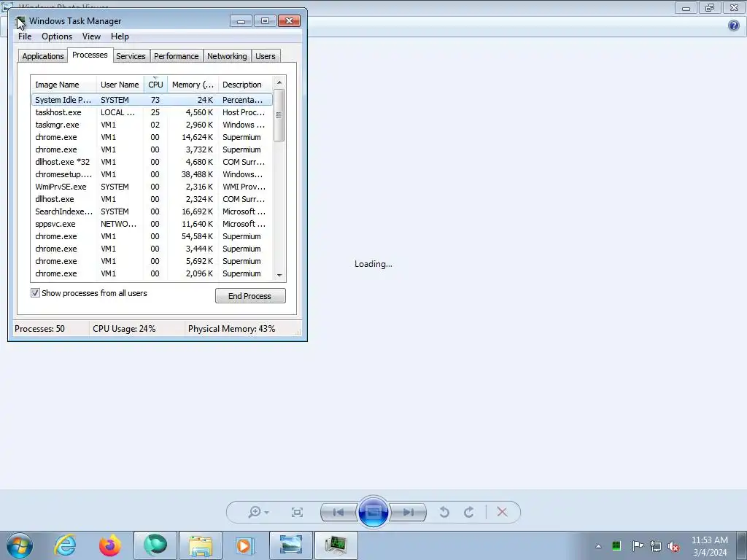
Task: Switch to the Performance tab
Action: click(x=177, y=56)
